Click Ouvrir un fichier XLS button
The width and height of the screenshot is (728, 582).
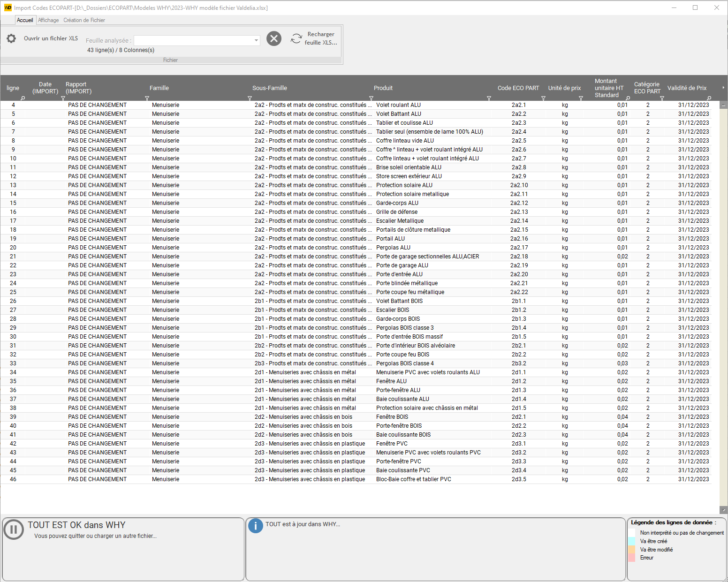(x=51, y=38)
